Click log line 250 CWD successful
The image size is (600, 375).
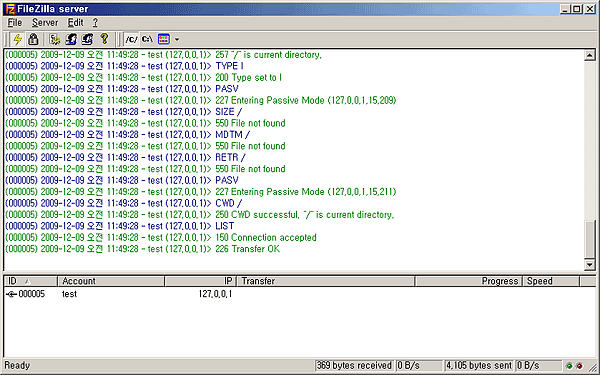click(199, 214)
